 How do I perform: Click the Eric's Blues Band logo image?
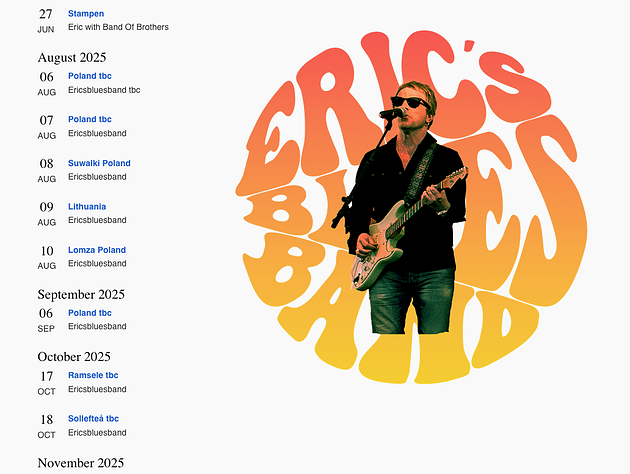tap(411, 206)
